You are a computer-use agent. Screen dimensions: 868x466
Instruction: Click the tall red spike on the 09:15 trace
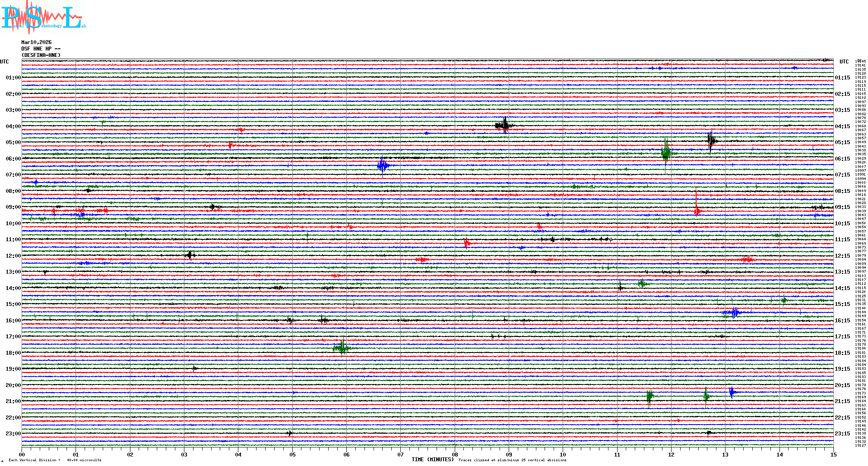[x=697, y=209]
